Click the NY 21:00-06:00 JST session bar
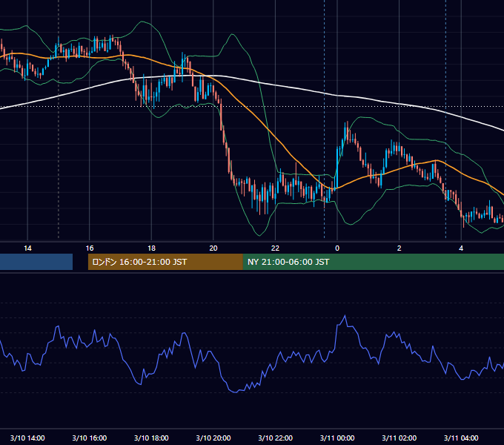 pos(374,262)
